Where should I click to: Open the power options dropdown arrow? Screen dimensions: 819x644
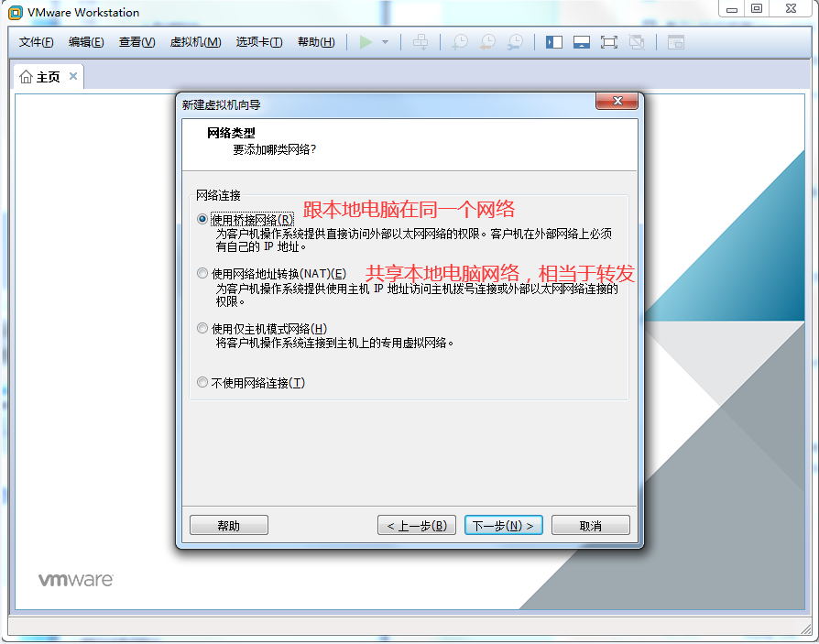386,42
